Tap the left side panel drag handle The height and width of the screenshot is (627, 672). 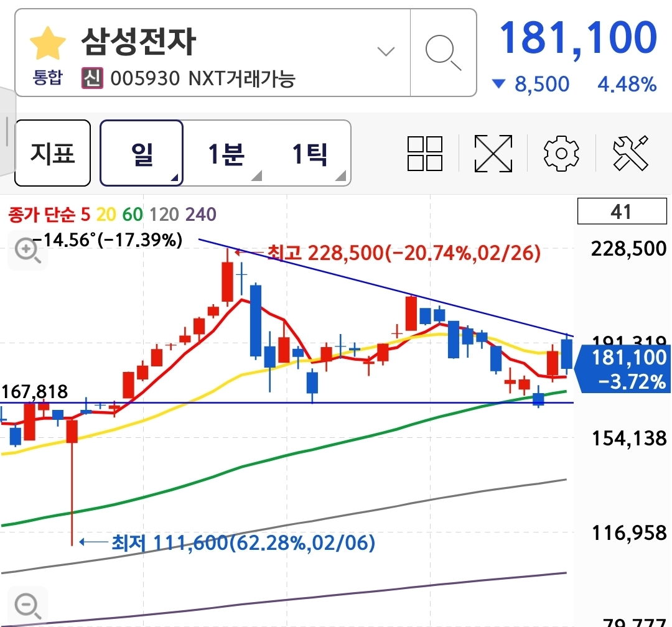click(x=6, y=131)
